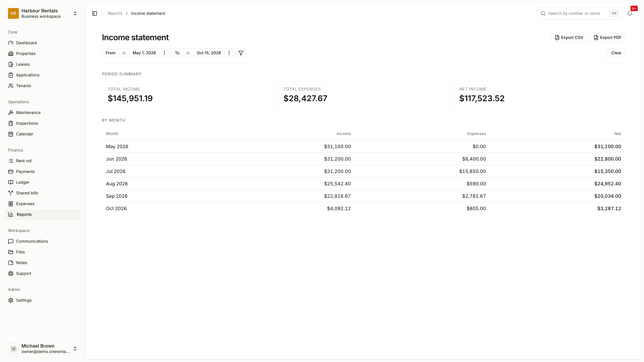Change the From filter 'is' operator
The width and height of the screenshot is (644, 362).
tap(124, 53)
